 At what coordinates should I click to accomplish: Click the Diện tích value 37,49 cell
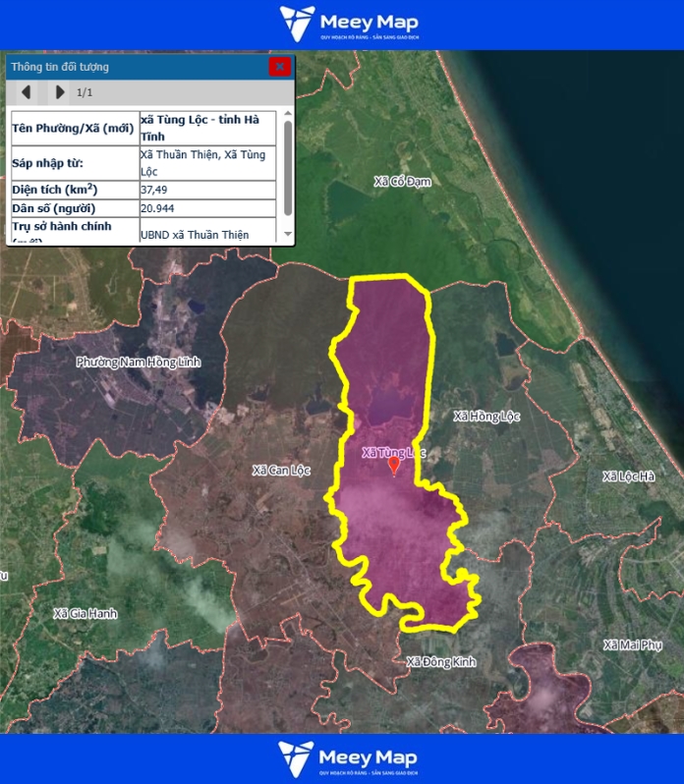[x=207, y=190]
